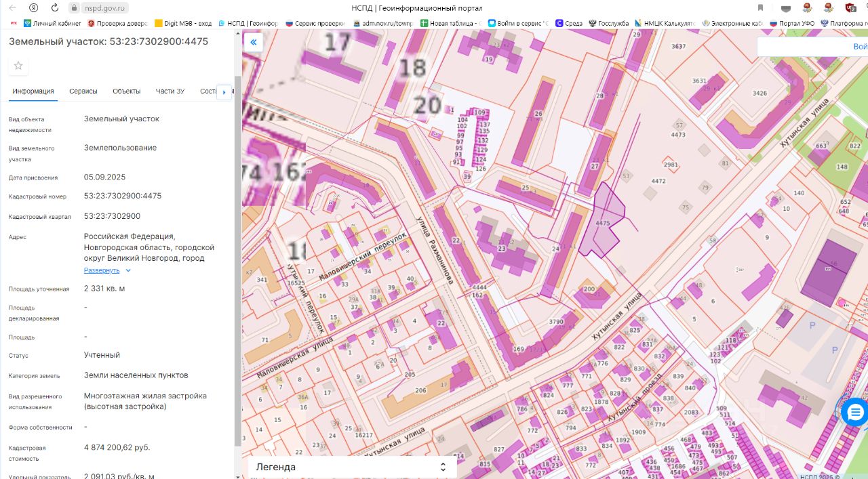This screenshot has height=479, width=868.
Task: Add land plot to favorites star
Action: [18, 66]
